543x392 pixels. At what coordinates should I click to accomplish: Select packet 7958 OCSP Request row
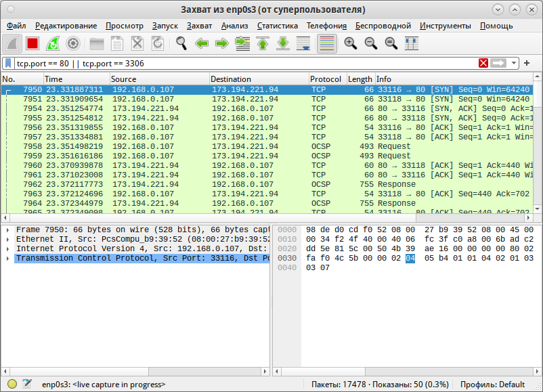267,146
